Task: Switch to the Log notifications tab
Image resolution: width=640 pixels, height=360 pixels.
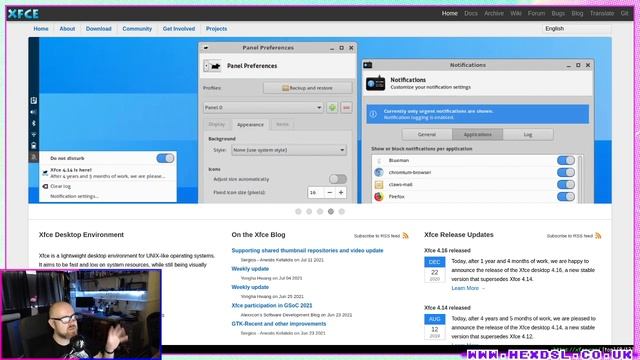Action: click(x=528, y=134)
